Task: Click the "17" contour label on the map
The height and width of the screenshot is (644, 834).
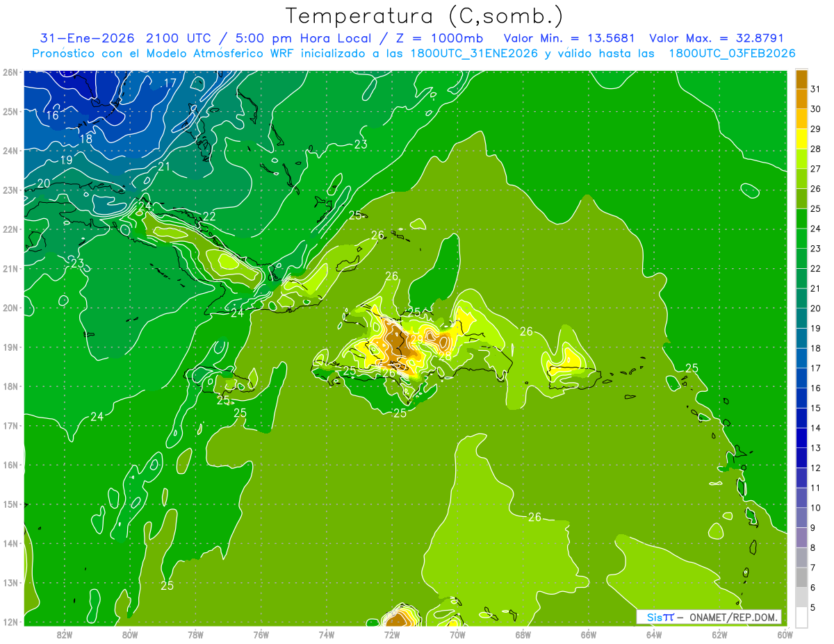Action: [170, 83]
